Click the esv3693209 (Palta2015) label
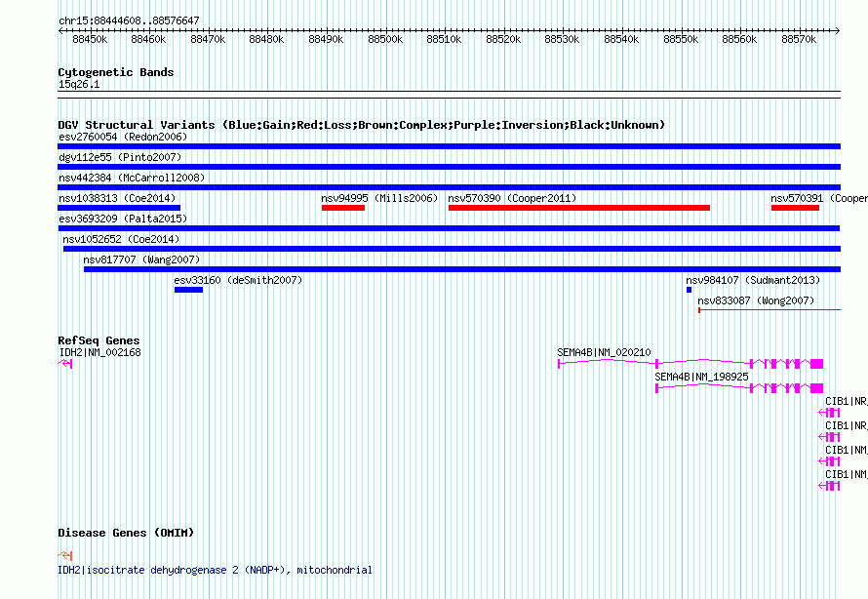The height and width of the screenshot is (599, 868). [x=123, y=219]
